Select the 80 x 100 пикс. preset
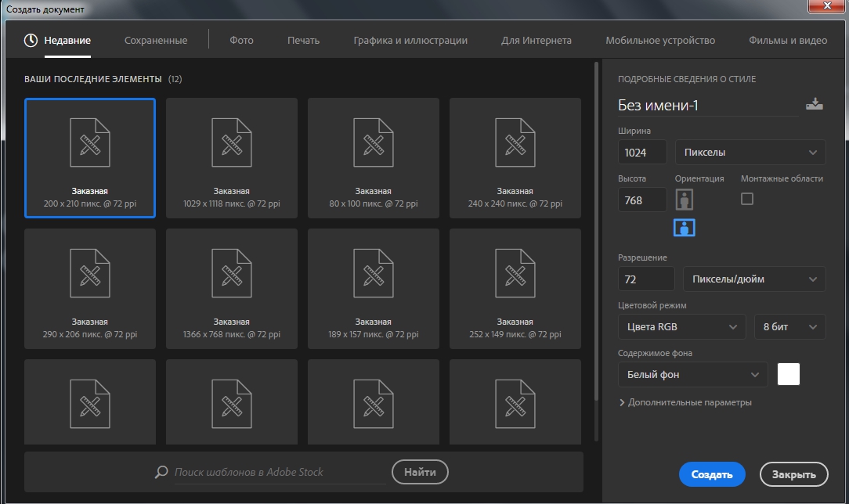 (374, 158)
